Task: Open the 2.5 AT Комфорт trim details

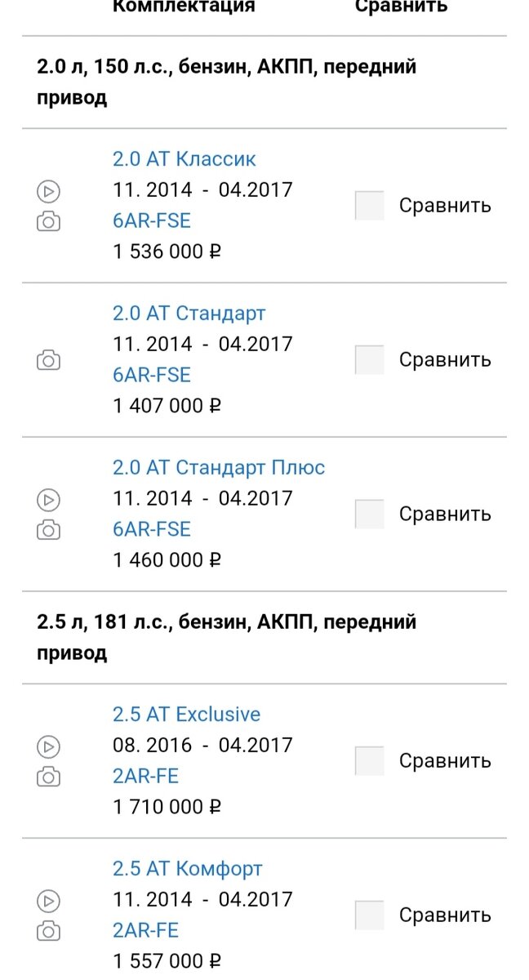Action: coord(187,868)
